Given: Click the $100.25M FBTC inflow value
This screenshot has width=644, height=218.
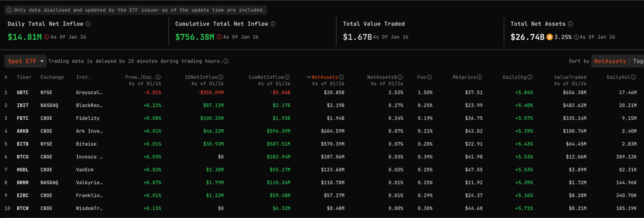Looking at the screenshot, I should point(212,118).
